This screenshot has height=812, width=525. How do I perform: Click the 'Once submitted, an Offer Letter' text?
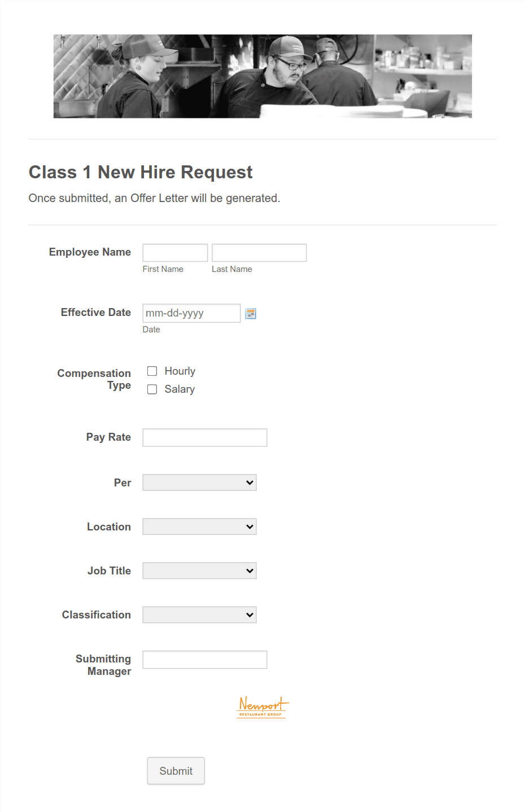click(x=154, y=198)
